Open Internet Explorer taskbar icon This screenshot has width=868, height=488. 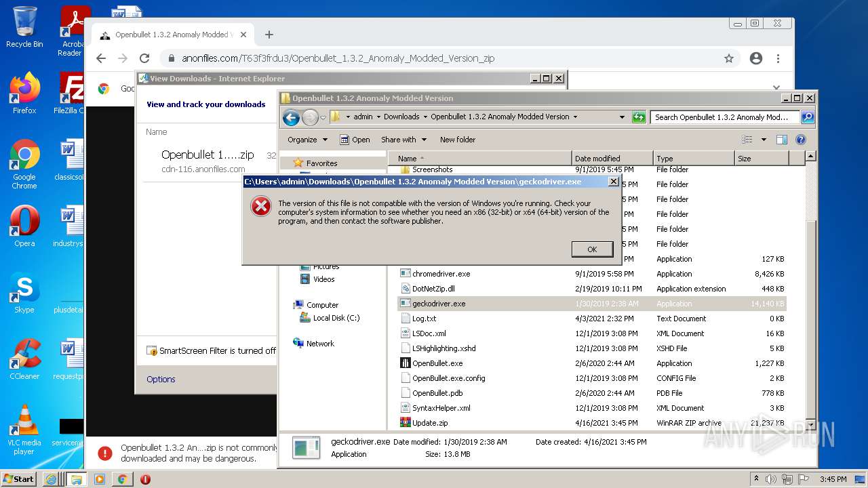click(51, 479)
